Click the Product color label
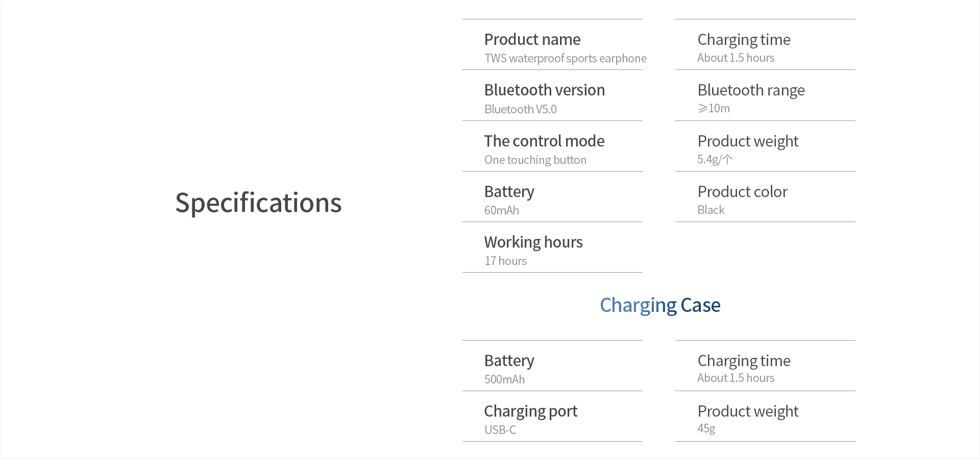Viewport: 980px width, 459px height. (742, 191)
